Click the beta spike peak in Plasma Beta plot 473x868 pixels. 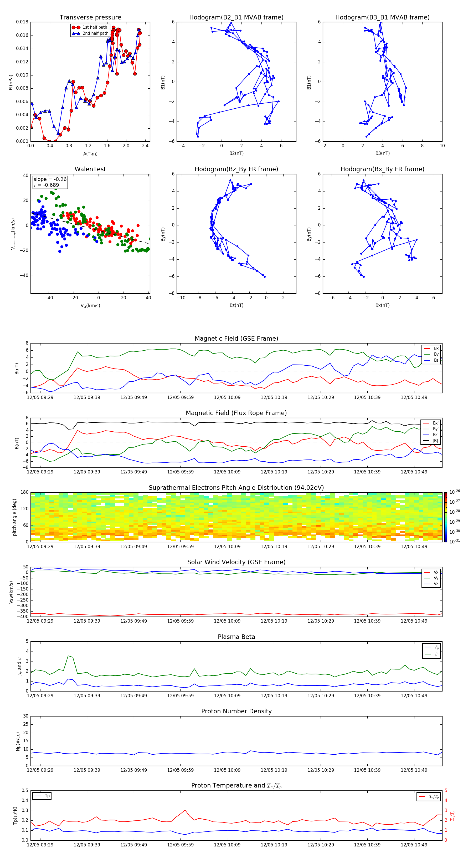tap(68, 656)
